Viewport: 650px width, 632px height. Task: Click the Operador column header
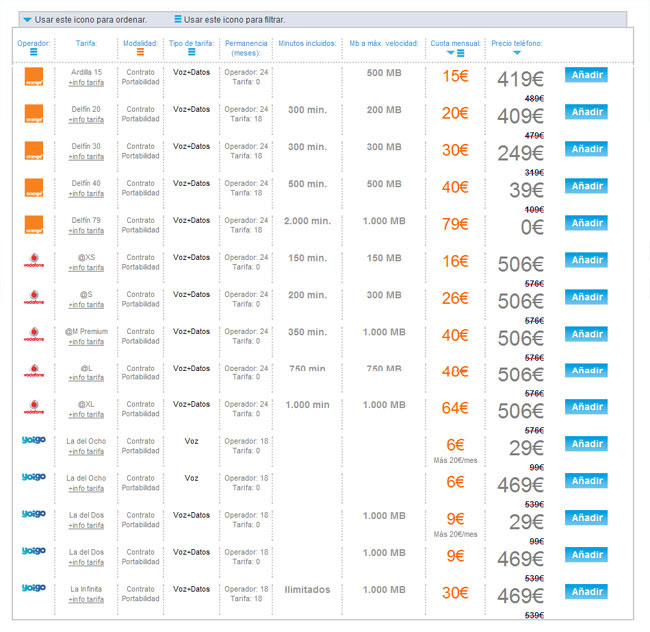[34, 43]
